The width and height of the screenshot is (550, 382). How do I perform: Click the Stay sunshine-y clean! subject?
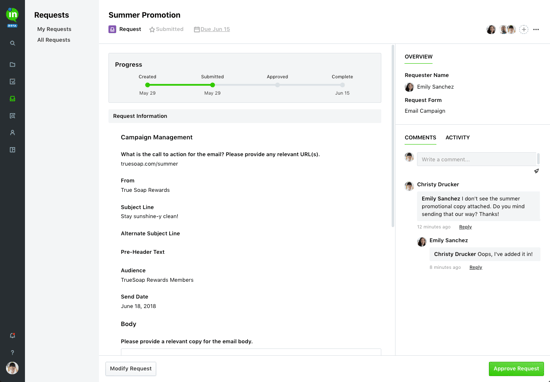tap(149, 216)
